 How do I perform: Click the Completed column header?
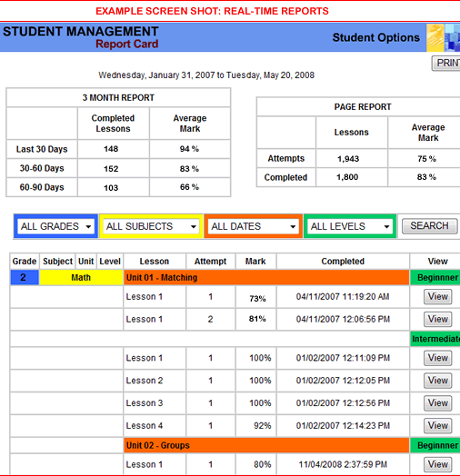(x=343, y=262)
